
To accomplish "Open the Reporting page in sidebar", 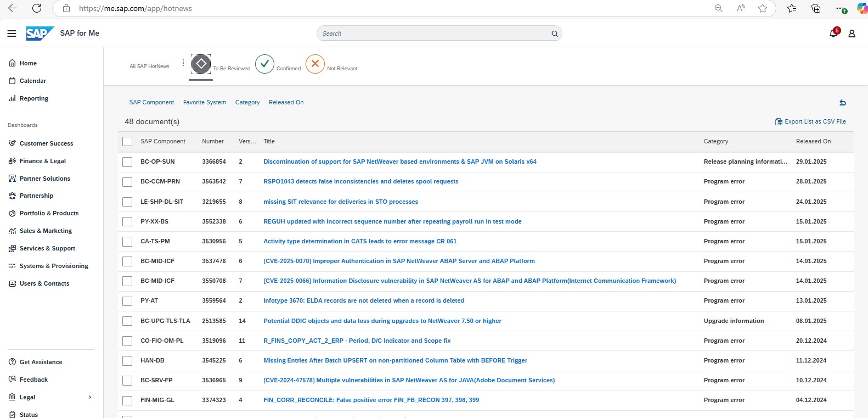I will tap(33, 98).
